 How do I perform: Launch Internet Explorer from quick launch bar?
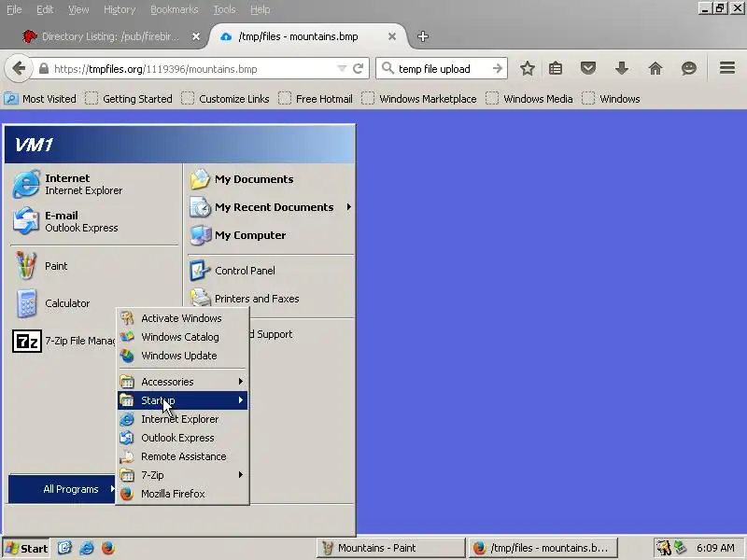tap(87, 548)
